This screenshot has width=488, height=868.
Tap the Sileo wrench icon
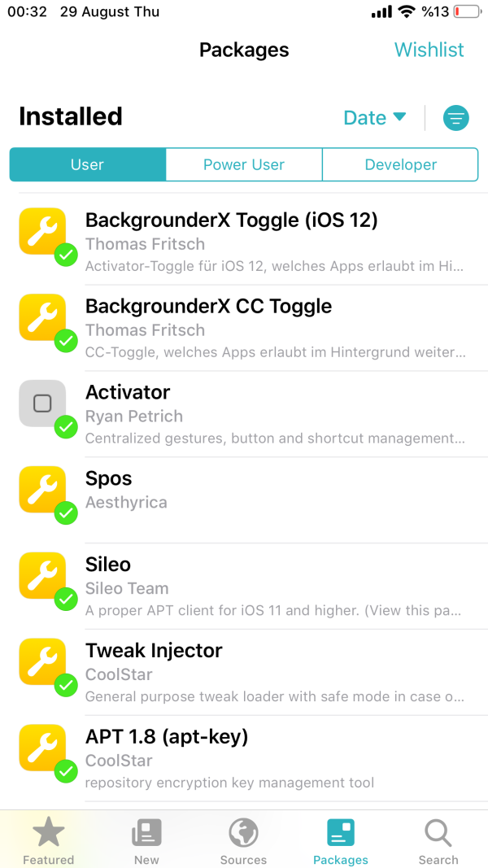pos(42,576)
